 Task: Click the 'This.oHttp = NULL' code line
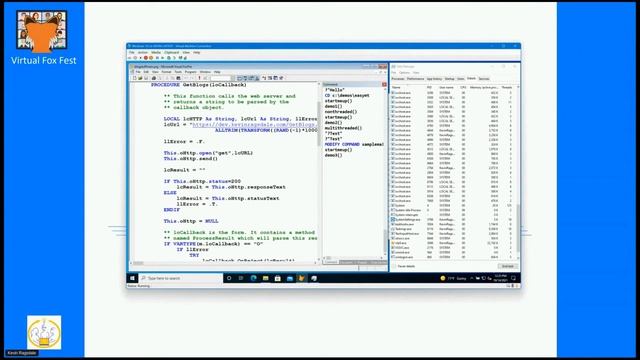pyautogui.click(x=191, y=221)
